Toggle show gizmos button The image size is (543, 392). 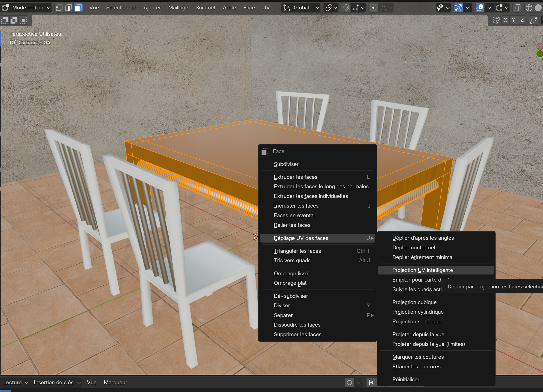458,8
